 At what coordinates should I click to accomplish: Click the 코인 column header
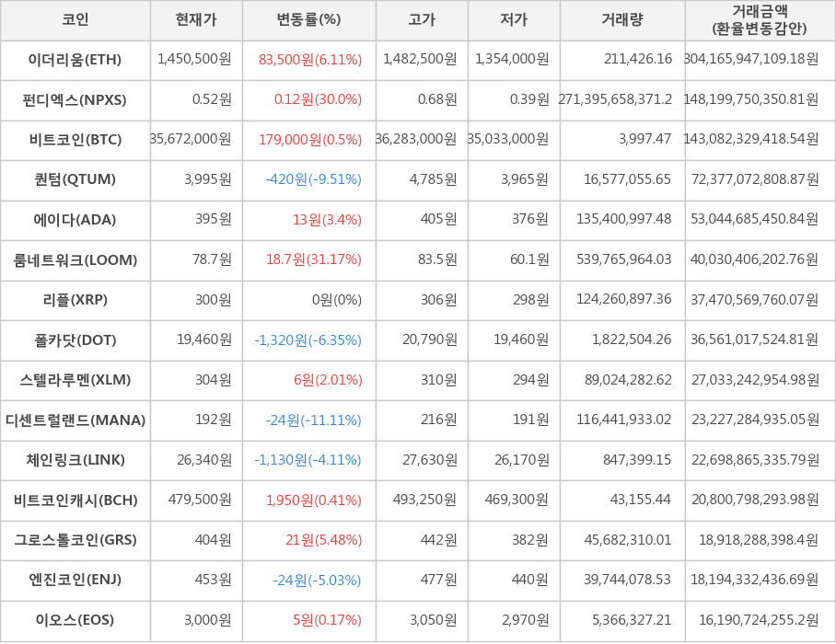click(75, 20)
